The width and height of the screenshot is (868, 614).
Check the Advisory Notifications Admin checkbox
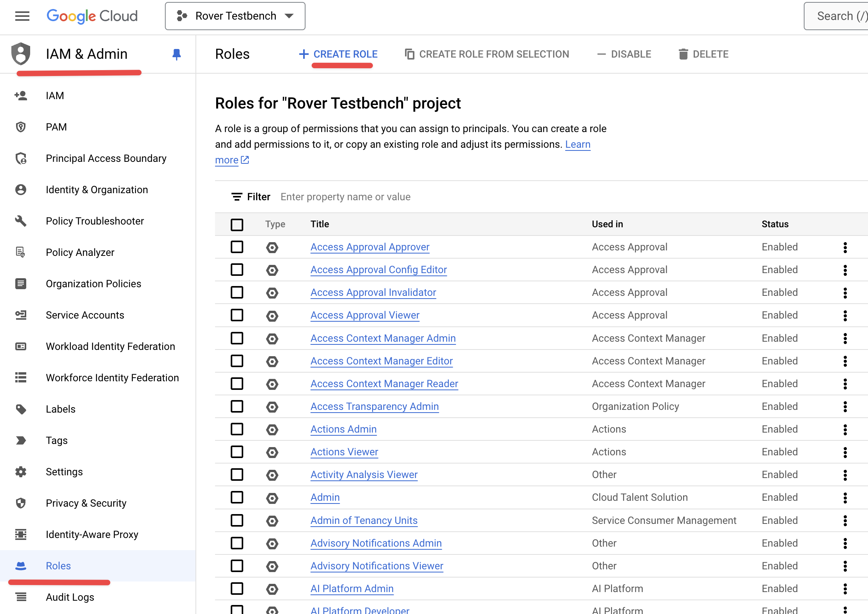237,543
